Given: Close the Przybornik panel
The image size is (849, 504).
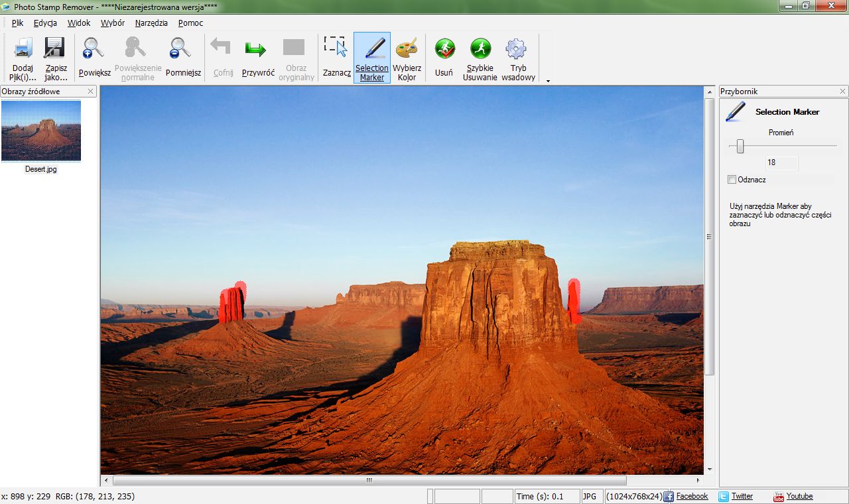Looking at the screenshot, I should 843,91.
